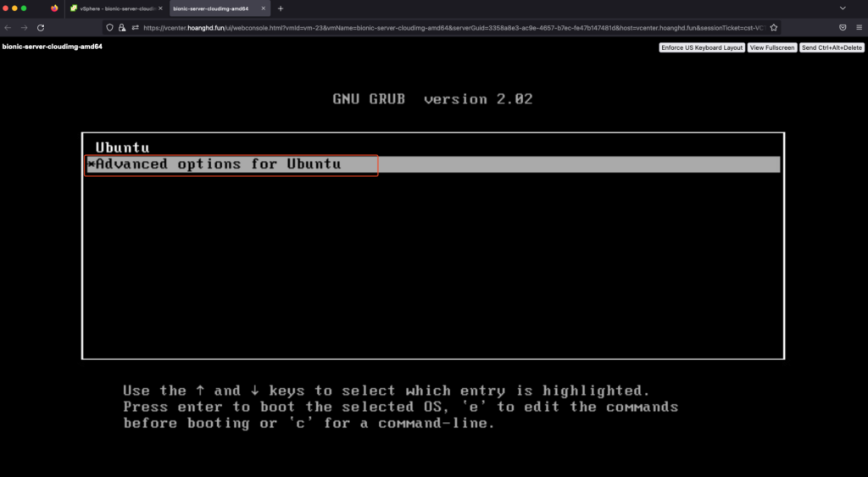The height and width of the screenshot is (477, 868).
Task: Bookmark page with the star icon
Action: (773, 28)
